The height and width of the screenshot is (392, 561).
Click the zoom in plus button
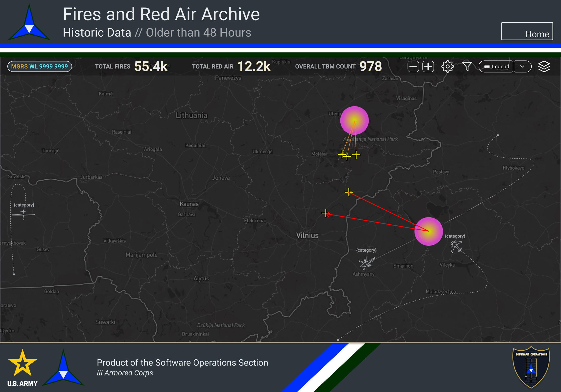[x=428, y=66]
